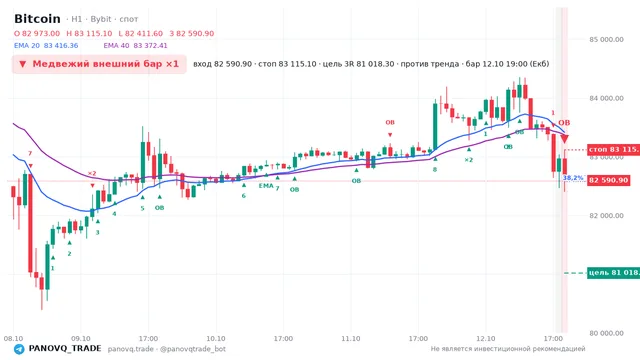Click the '12.10' date axis label
Viewport: 640px width, 360px height.
[486, 339]
